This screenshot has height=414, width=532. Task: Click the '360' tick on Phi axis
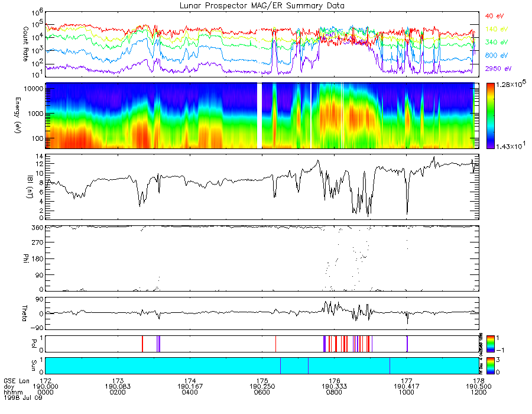(38, 227)
